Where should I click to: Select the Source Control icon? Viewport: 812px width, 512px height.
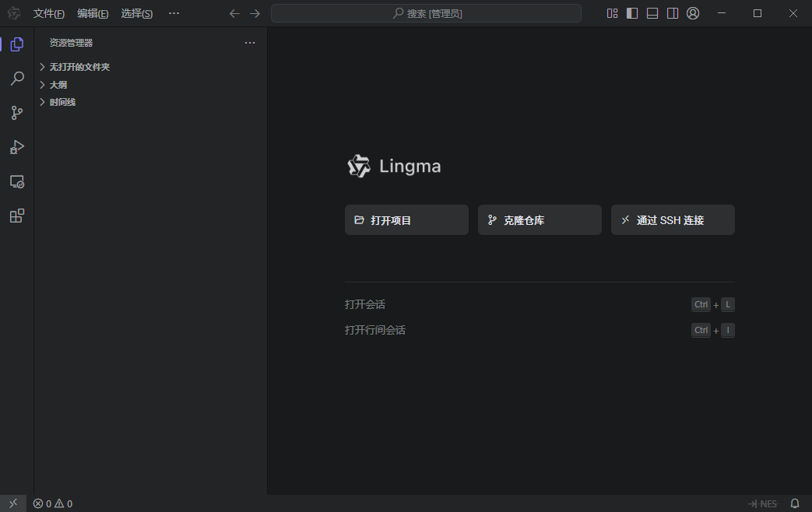17,113
